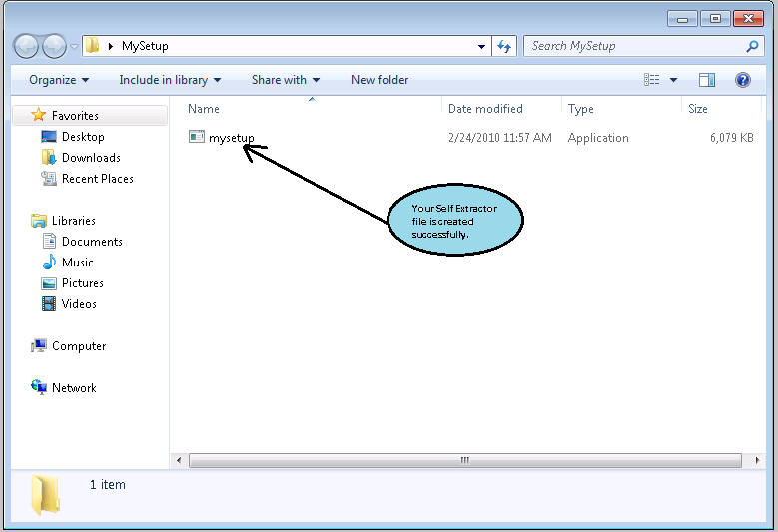Screen dimensions: 778x532
Task: Click the Favorites star icon
Action: pyautogui.click(x=38, y=115)
